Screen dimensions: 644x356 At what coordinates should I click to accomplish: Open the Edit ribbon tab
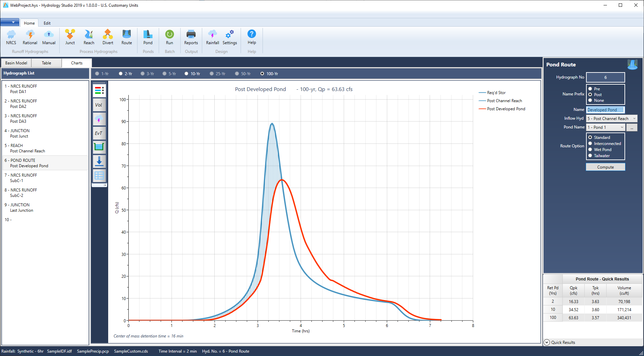(47, 23)
